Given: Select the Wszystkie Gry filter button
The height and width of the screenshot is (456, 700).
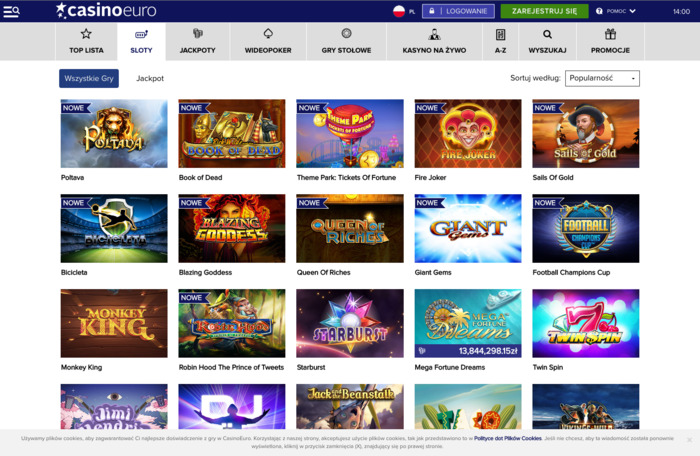Looking at the screenshot, I should [89, 78].
